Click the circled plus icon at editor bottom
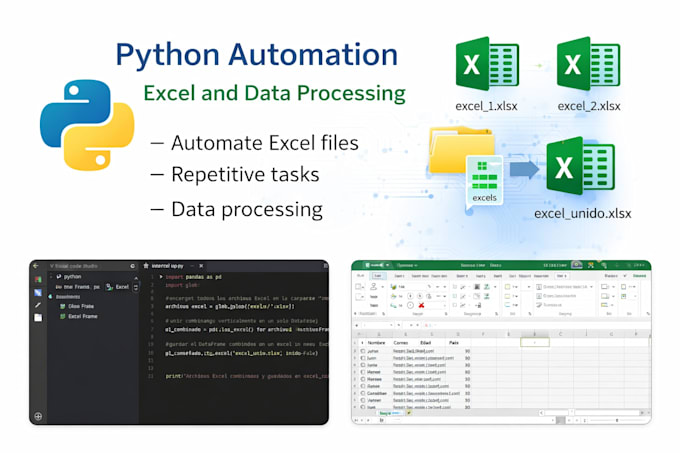Image resolution: width=680 pixels, height=453 pixels. [38, 416]
